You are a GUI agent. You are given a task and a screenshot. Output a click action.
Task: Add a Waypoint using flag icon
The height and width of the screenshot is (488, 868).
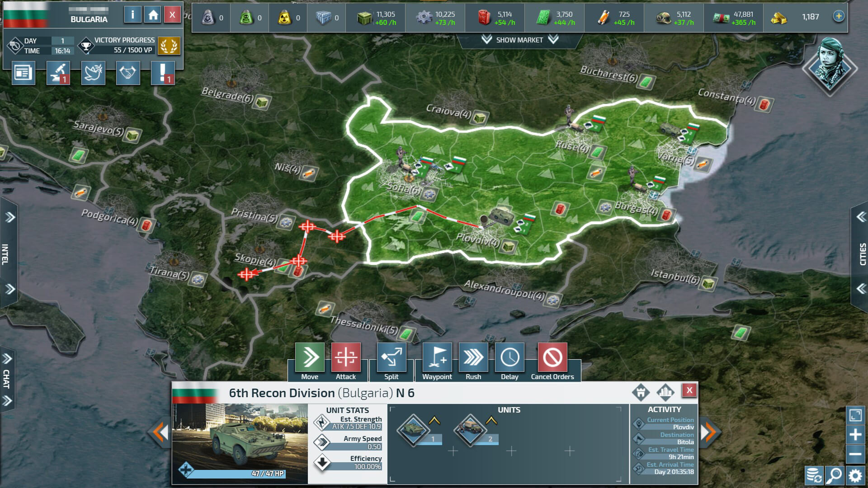click(x=437, y=357)
